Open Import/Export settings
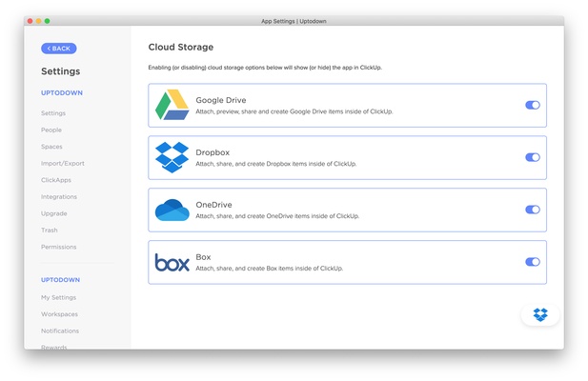Screen dimensions: 588x381 click(63, 163)
